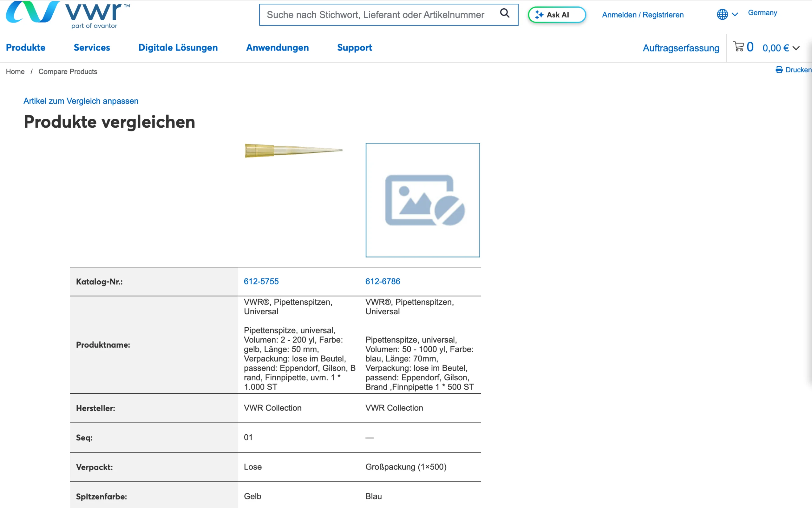This screenshot has width=812, height=508.
Task: Click the Produktname: row label
Action: pos(103,345)
